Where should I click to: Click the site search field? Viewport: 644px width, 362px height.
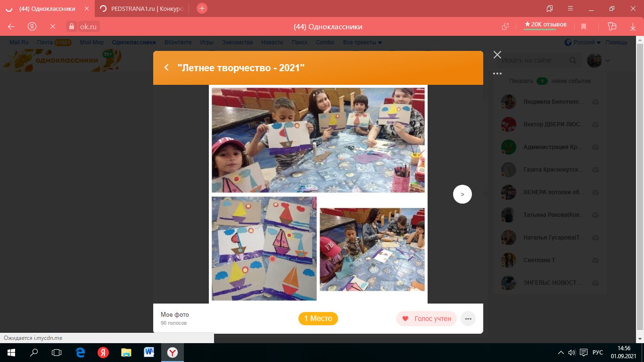pyautogui.click(x=533, y=60)
